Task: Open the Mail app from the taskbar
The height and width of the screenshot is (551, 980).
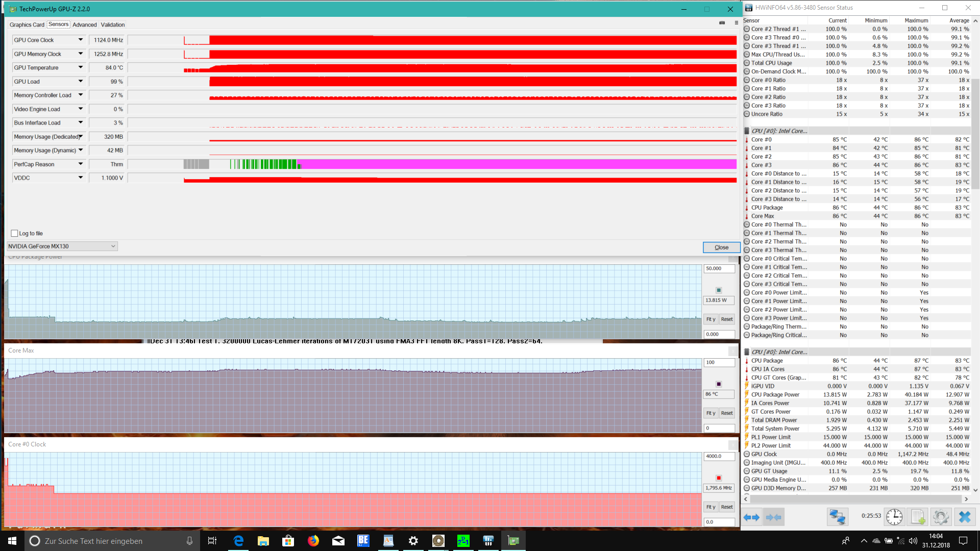Action: pyautogui.click(x=338, y=541)
